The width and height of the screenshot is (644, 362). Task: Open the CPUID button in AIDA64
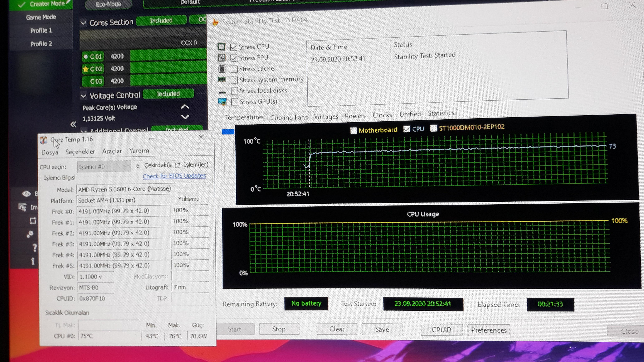(x=442, y=330)
